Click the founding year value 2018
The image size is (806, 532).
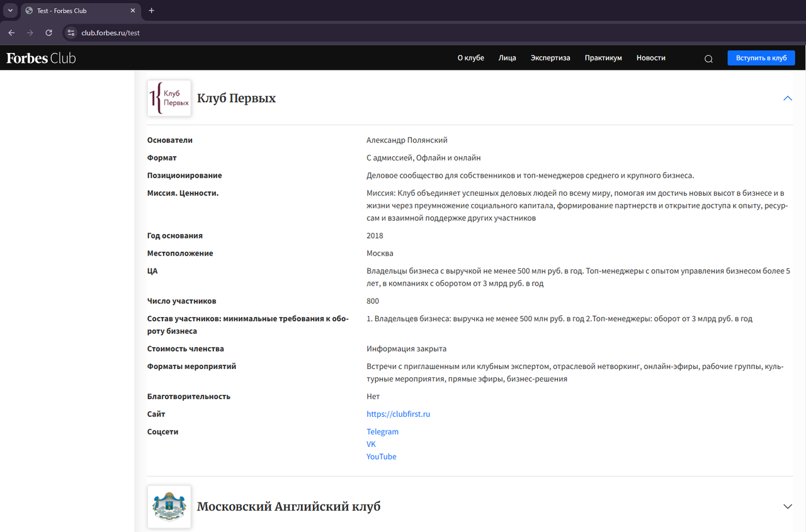pos(375,236)
